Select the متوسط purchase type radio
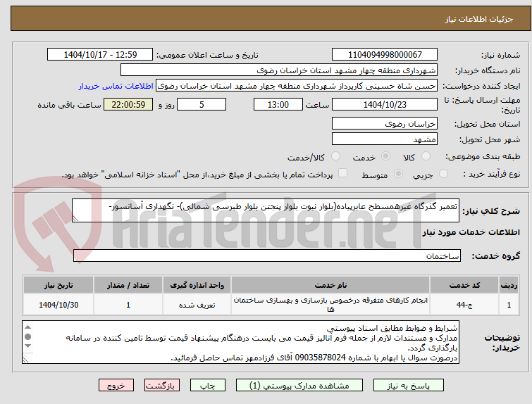 click(x=398, y=174)
